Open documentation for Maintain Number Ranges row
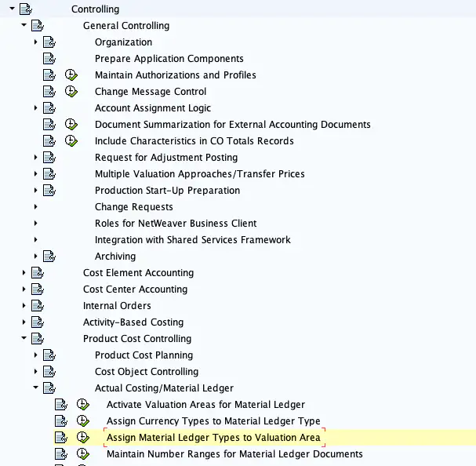Image resolution: width=476 pixels, height=466 pixels. click(61, 454)
